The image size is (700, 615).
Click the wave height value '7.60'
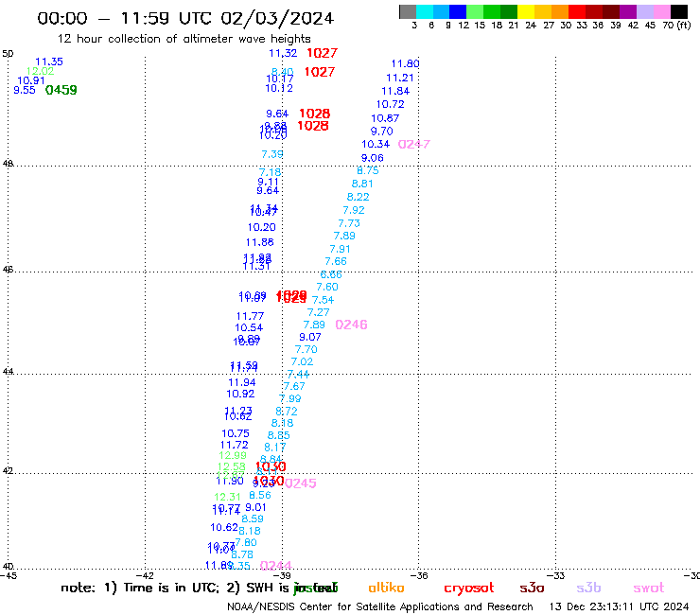click(327, 287)
